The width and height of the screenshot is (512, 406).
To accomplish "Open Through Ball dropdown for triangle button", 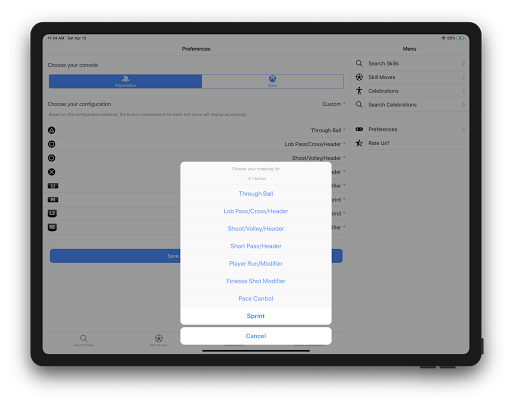I will coord(328,130).
